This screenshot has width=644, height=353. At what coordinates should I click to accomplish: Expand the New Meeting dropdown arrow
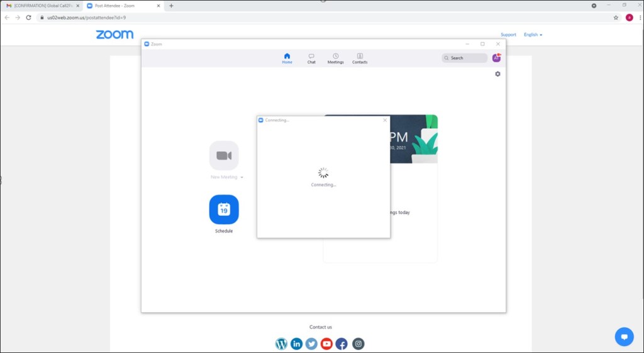coord(242,177)
